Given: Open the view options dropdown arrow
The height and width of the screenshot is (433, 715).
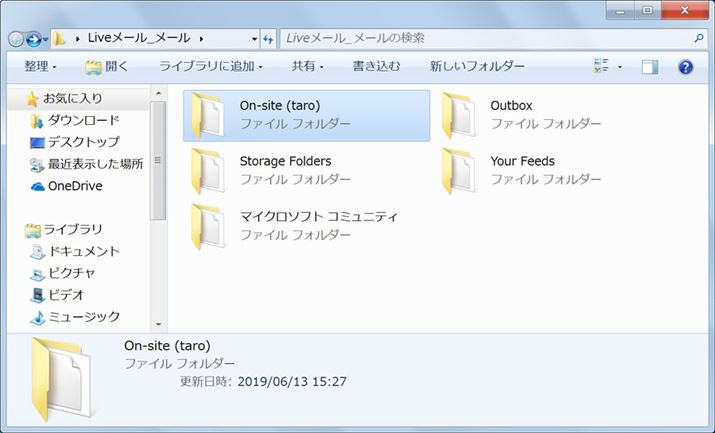Looking at the screenshot, I should pyautogui.click(x=620, y=67).
